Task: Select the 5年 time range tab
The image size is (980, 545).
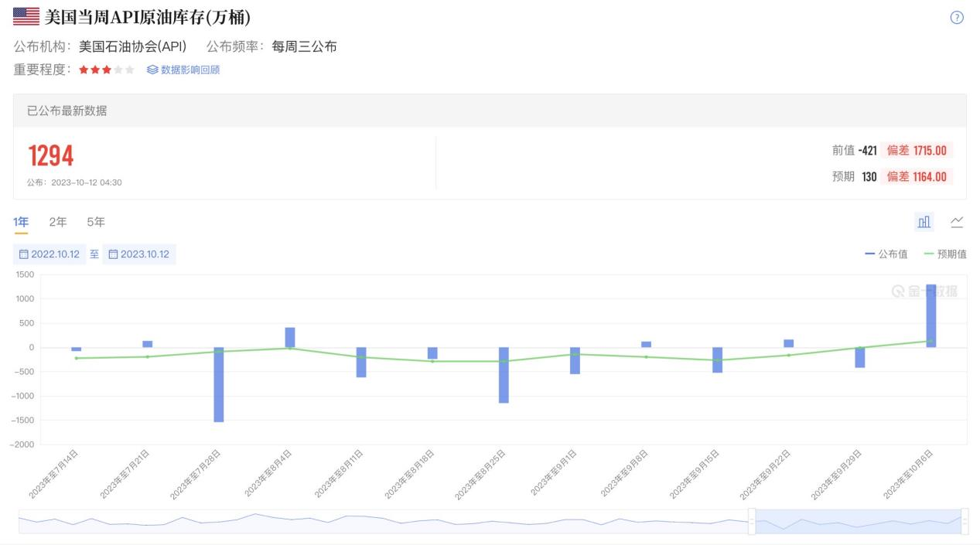Action: 96,223
